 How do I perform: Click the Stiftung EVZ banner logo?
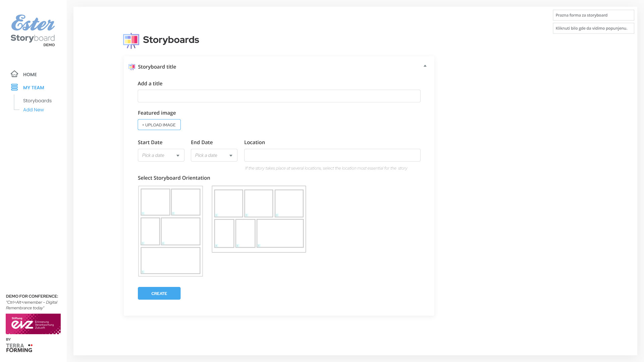point(33,324)
